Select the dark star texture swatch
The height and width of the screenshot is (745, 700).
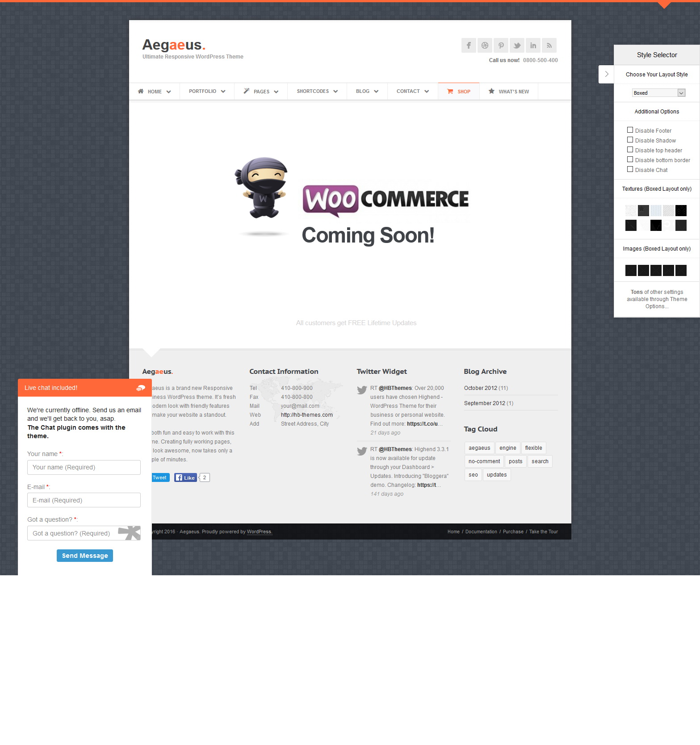[x=643, y=210]
